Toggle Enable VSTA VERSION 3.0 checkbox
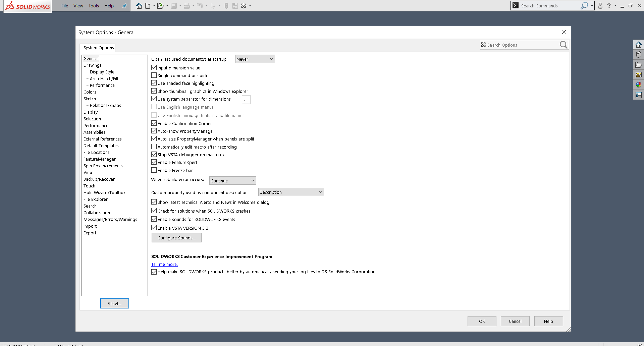644x346 pixels. 154,228
